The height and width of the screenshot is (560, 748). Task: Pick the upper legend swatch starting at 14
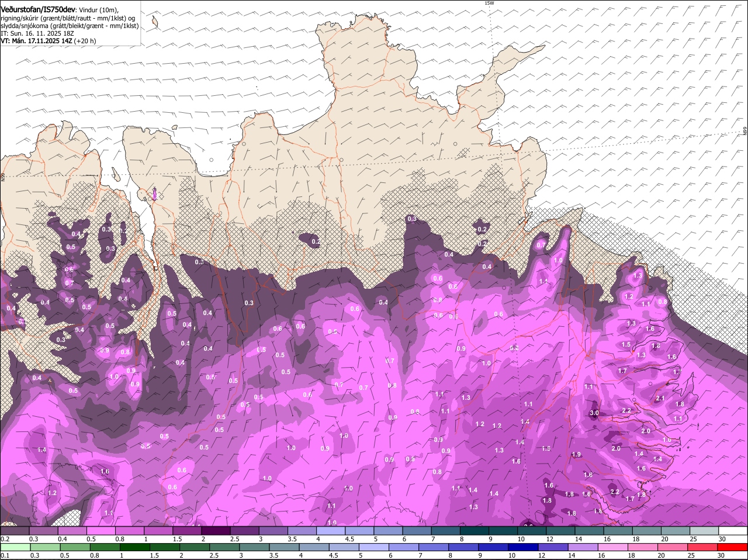[x=588, y=531]
